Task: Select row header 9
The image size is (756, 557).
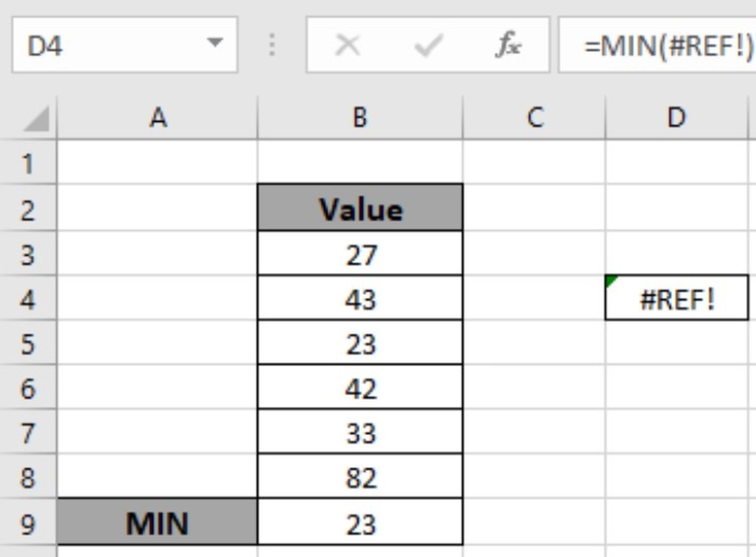Action: pos(28,523)
